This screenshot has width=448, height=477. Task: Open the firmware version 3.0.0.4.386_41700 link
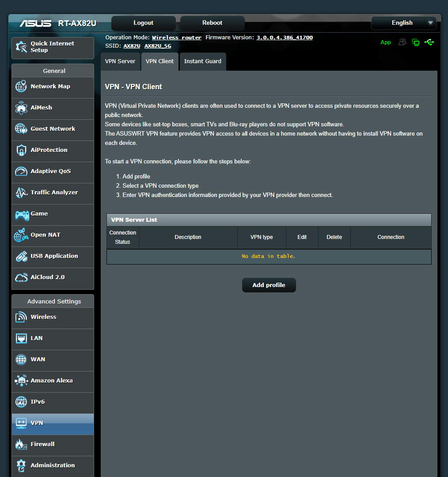285,38
